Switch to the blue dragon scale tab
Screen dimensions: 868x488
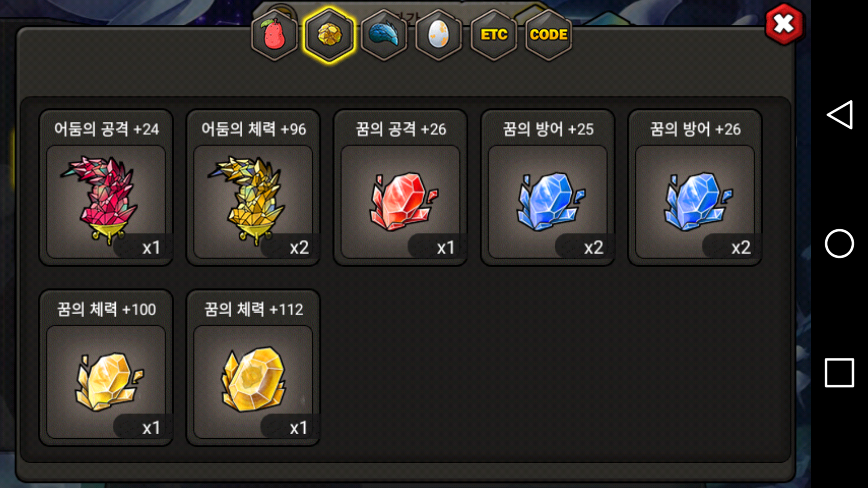point(384,35)
